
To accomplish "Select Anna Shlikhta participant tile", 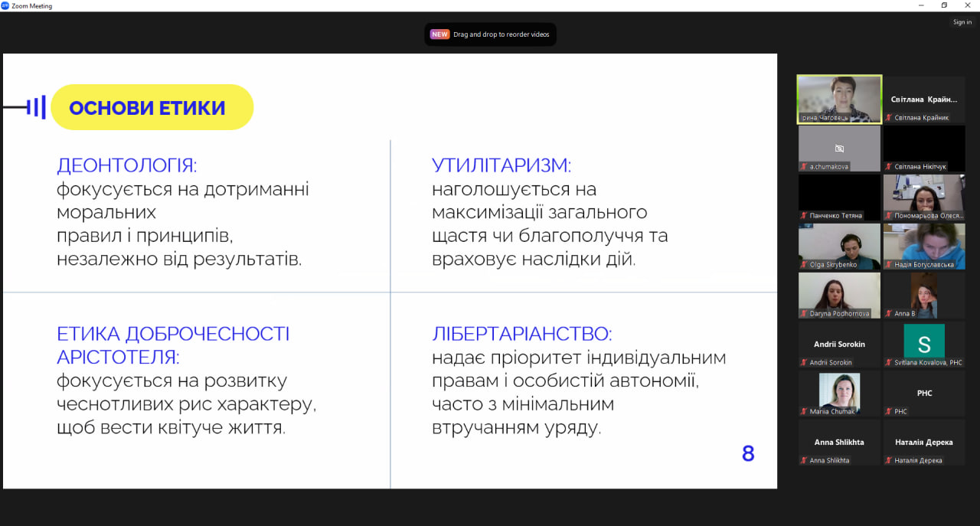I will pos(839,442).
